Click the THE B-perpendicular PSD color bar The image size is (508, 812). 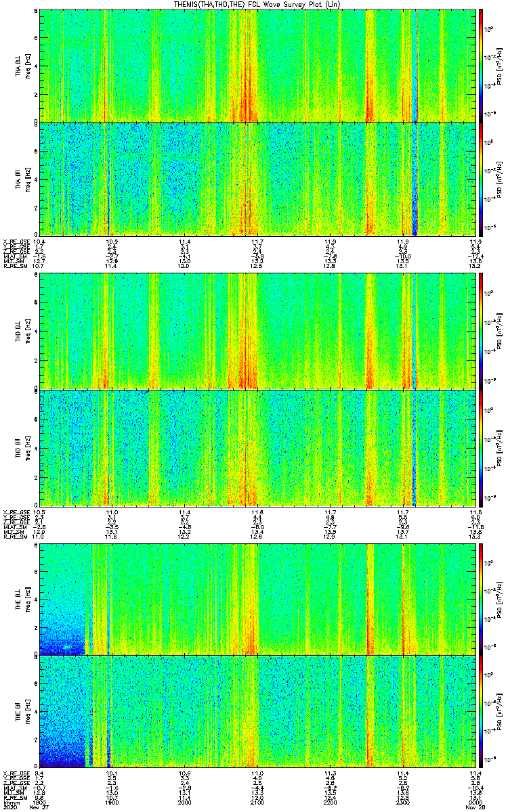click(x=480, y=598)
